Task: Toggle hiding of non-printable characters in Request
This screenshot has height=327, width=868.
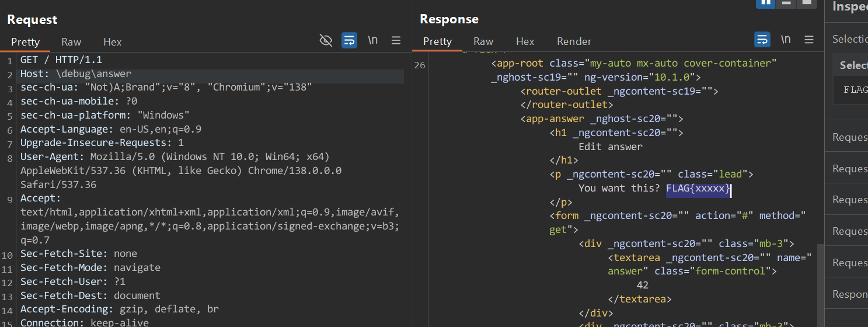Action: [x=326, y=40]
